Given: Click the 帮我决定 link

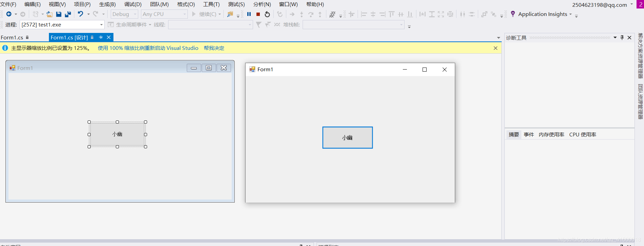Looking at the screenshot, I should click(x=214, y=48).
